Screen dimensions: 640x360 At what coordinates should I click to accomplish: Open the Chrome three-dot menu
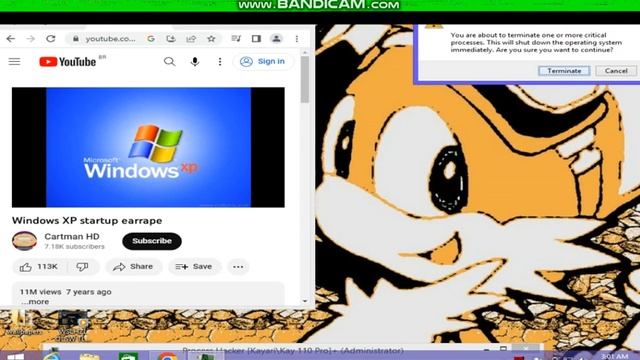click(297, 39)
